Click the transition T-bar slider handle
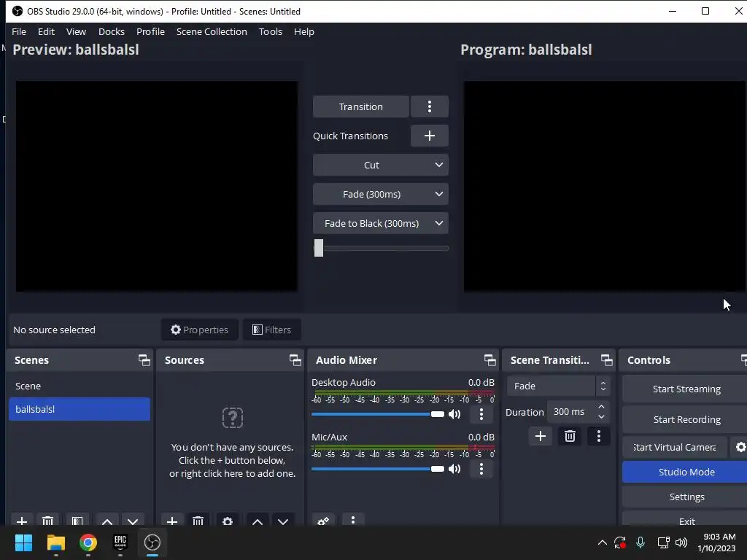 click(x=319, y=248)
